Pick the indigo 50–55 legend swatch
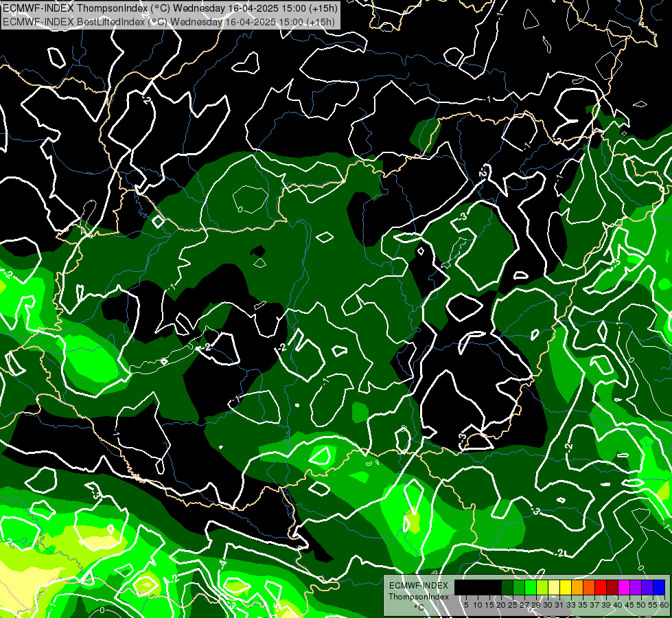Image resolution: width=672 pixels, height=618 pixels. click(x=647, y=587)
